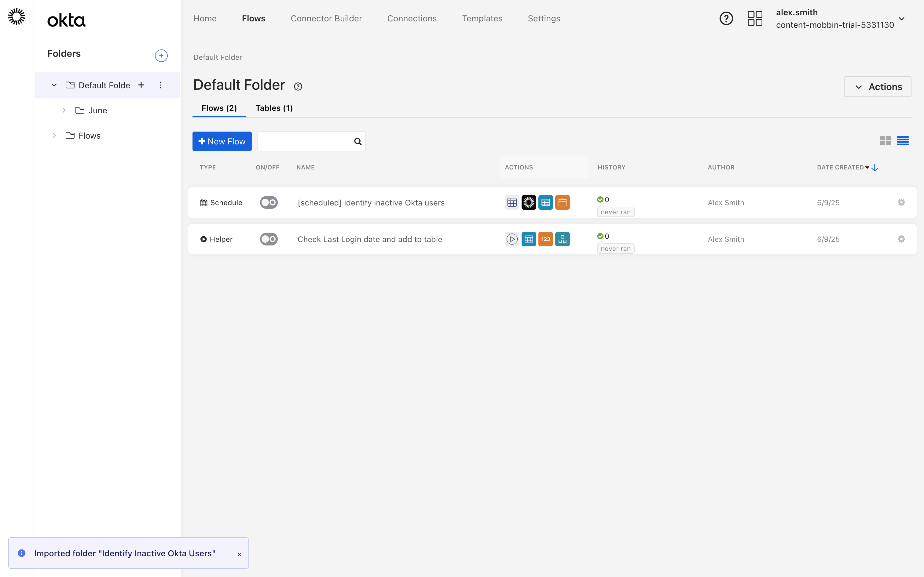
Task: Expand the Flows folder in sidebar
Action: point(54,136)
